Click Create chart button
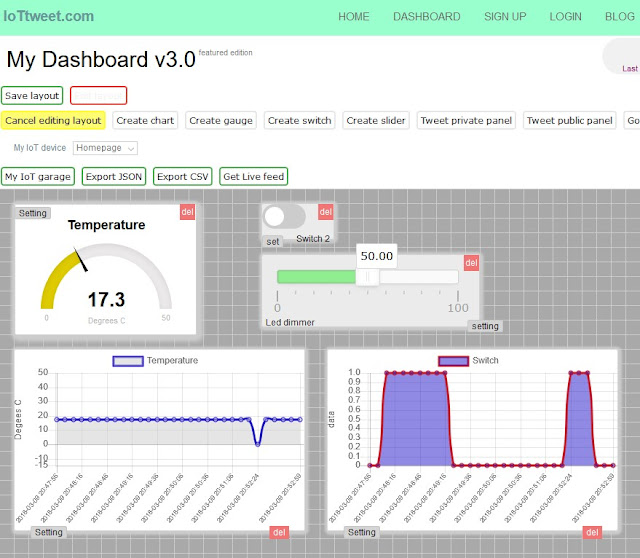The image size is (640, 558). coord(145,120)
